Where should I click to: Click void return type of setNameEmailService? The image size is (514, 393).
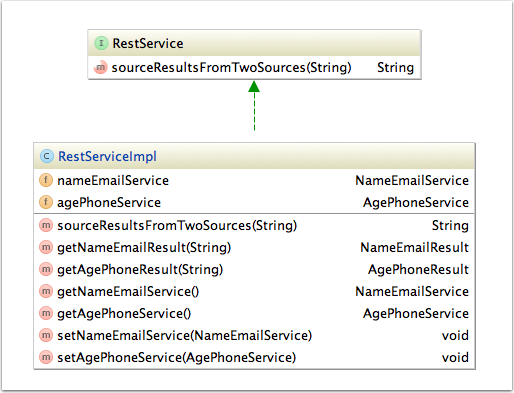point(455,336)
